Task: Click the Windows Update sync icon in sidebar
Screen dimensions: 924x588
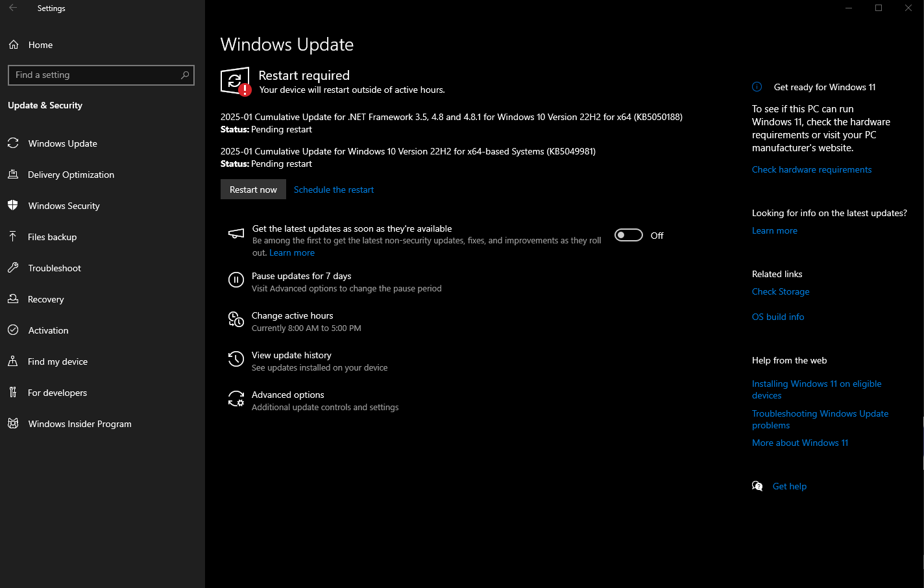Action: [x=13, y=143]
